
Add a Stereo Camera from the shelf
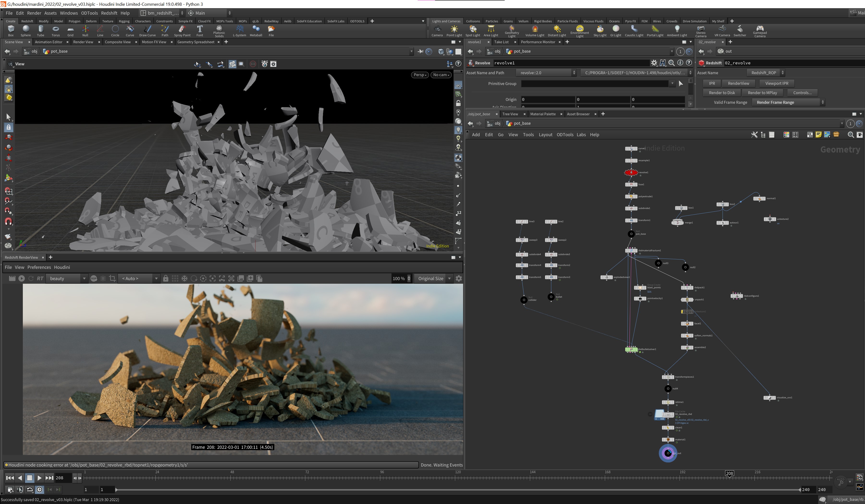(701, 31)
